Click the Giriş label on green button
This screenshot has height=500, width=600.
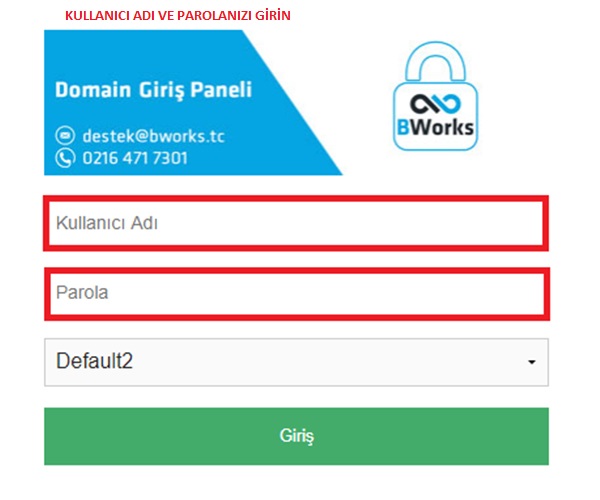coord(297,436)
